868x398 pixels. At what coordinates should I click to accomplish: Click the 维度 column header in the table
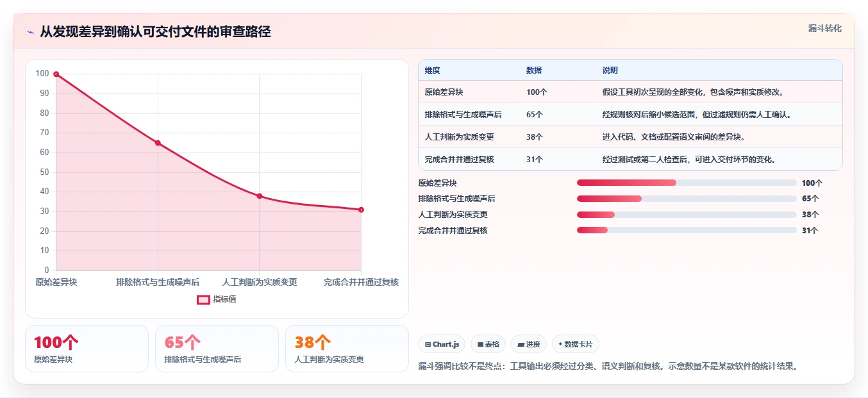[433, 70]
